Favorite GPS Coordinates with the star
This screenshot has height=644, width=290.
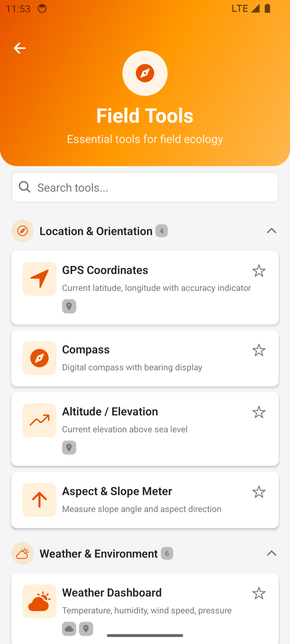click(x=259, y=271)
